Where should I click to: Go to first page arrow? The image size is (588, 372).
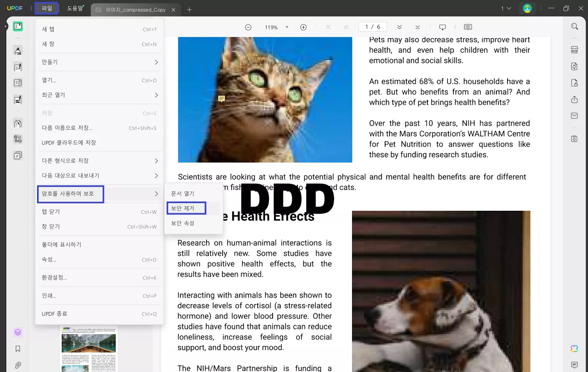328,27
